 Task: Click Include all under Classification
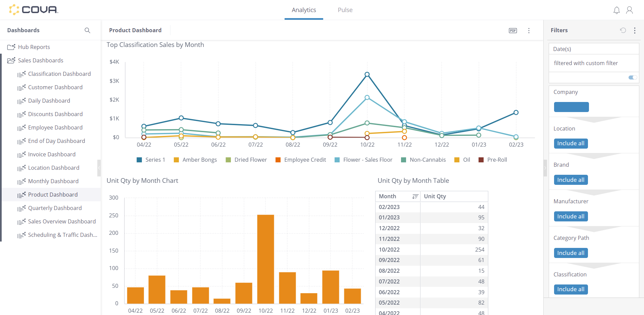(571, 289)
